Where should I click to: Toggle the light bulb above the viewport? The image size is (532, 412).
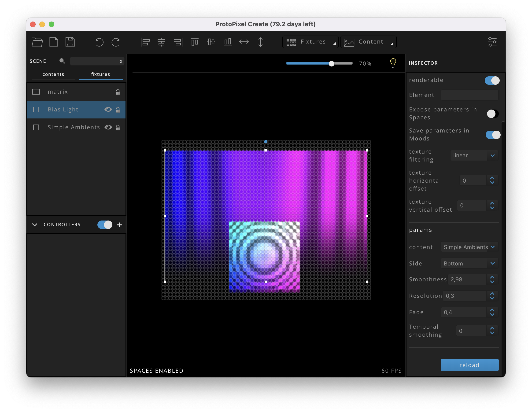click(393, 63)
